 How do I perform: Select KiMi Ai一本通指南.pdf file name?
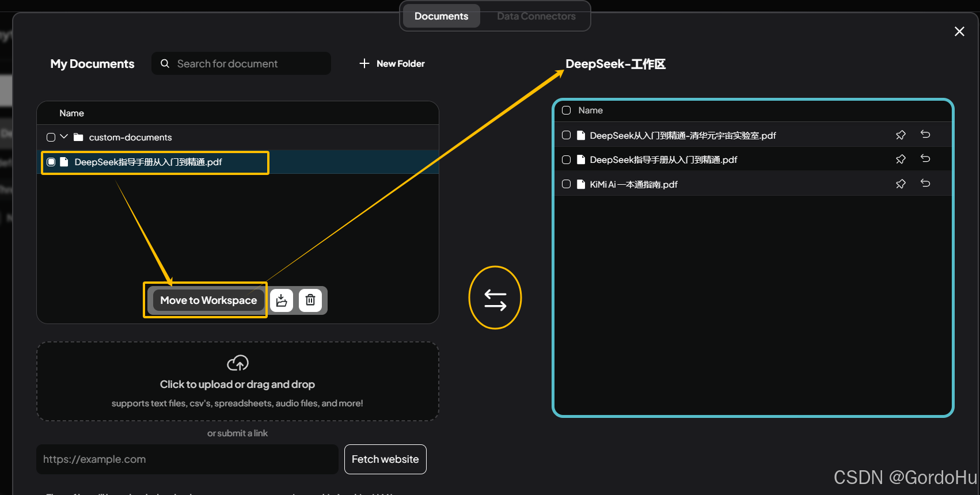pos(633,184)
